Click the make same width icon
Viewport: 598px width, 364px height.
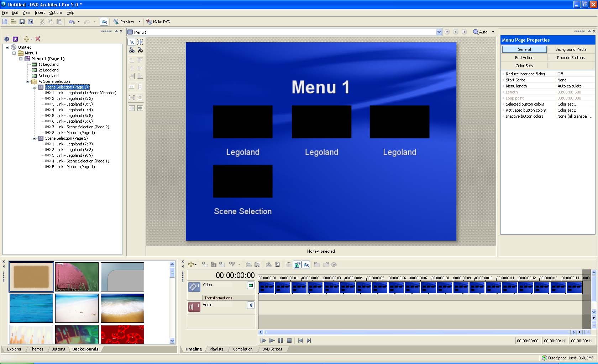click(x=132, y=87)
